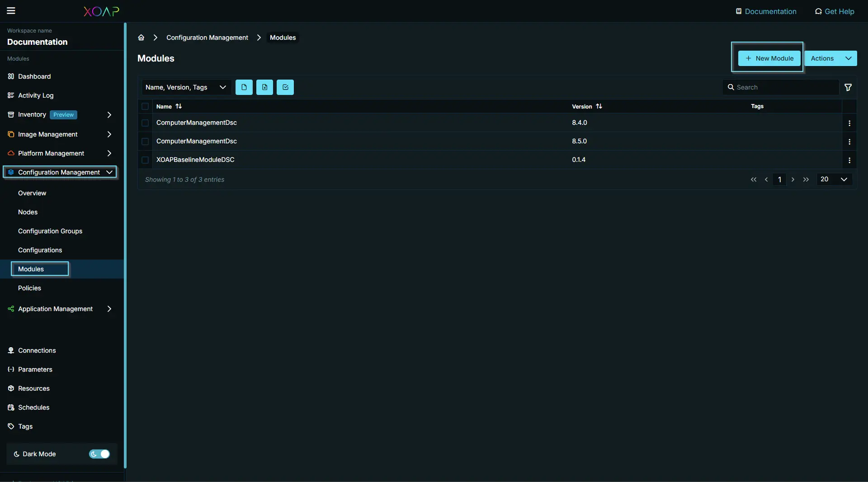Open the Get Help menu
Image resolution: width=868 pixels, height=482 pixels.
834,11
